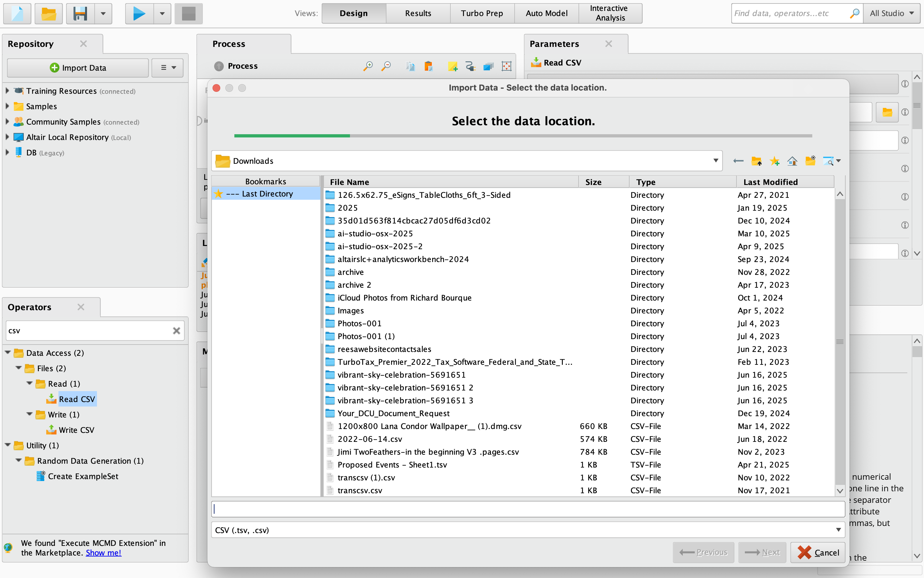Screen dimensions: 924x578
Task: Click the Import Data button
Action: tap(78, 68)
